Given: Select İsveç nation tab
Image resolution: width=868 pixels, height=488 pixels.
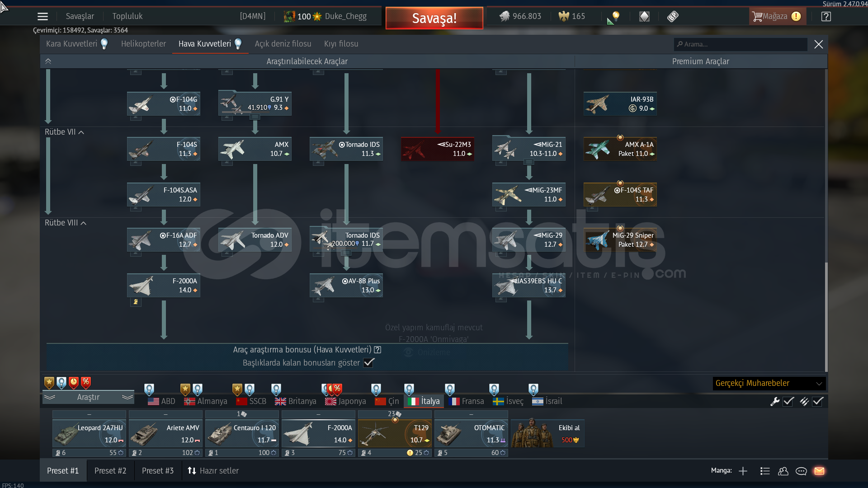Looking at the screenshot, I should pyautogui.click(x=508, y=401).
